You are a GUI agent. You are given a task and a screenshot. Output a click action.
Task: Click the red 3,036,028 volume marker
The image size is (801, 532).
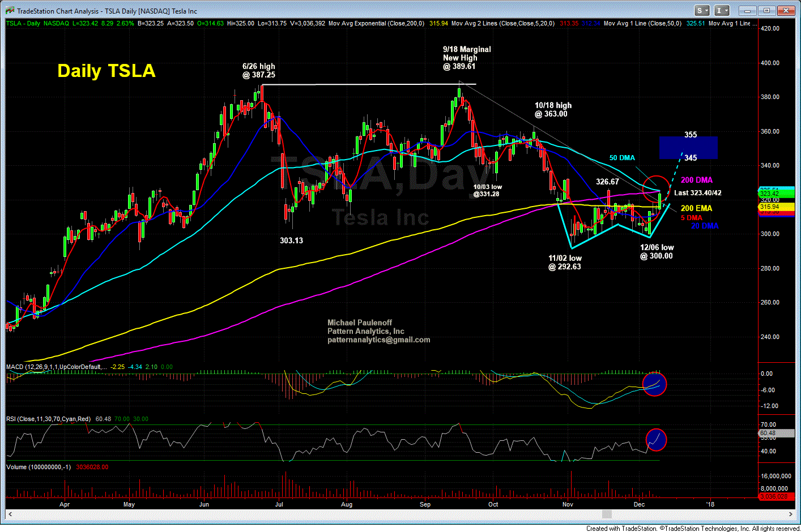coord(776,496)
